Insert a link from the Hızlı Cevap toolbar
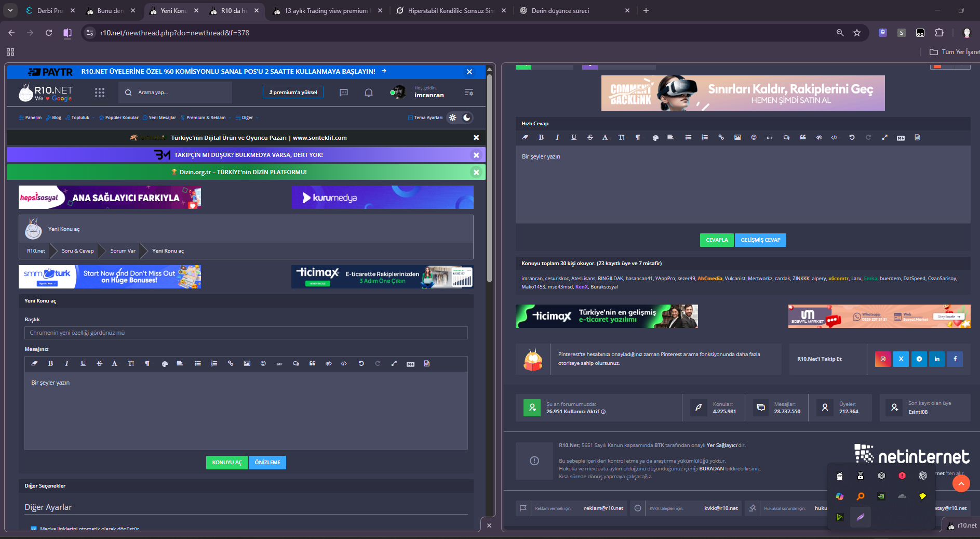 721,138
